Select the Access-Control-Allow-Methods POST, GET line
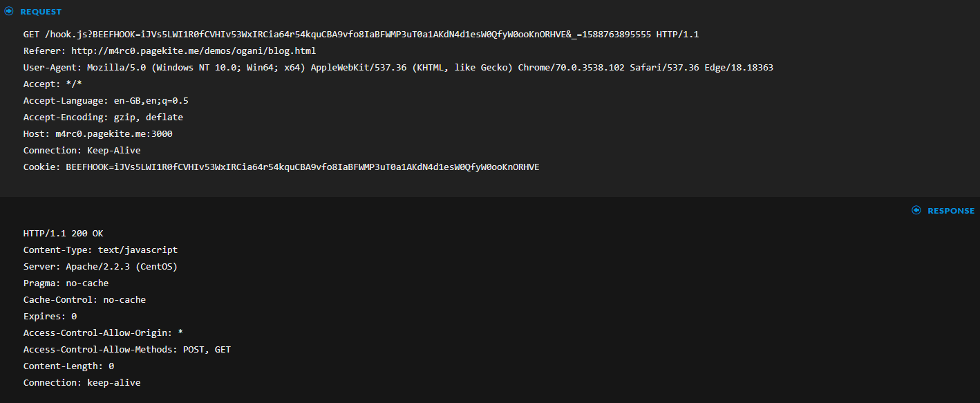This screenshot has width=980, height=403. [127, 350]
